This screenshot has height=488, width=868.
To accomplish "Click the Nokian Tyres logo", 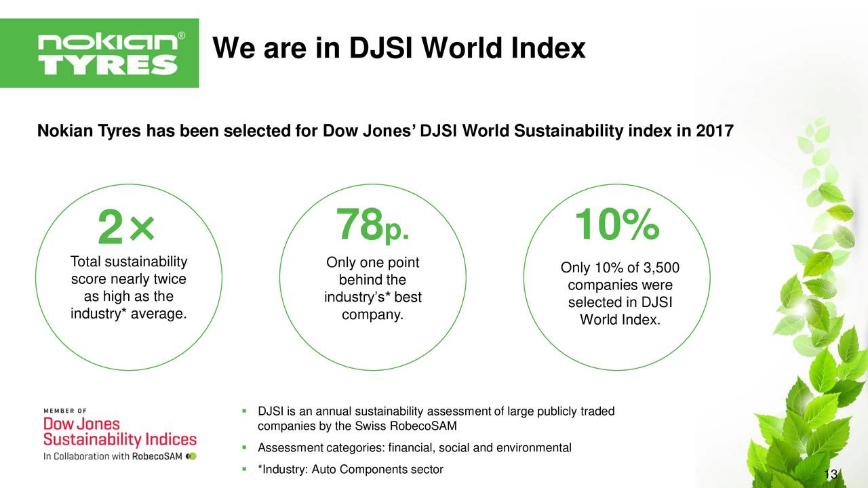I will click(99, 53).
